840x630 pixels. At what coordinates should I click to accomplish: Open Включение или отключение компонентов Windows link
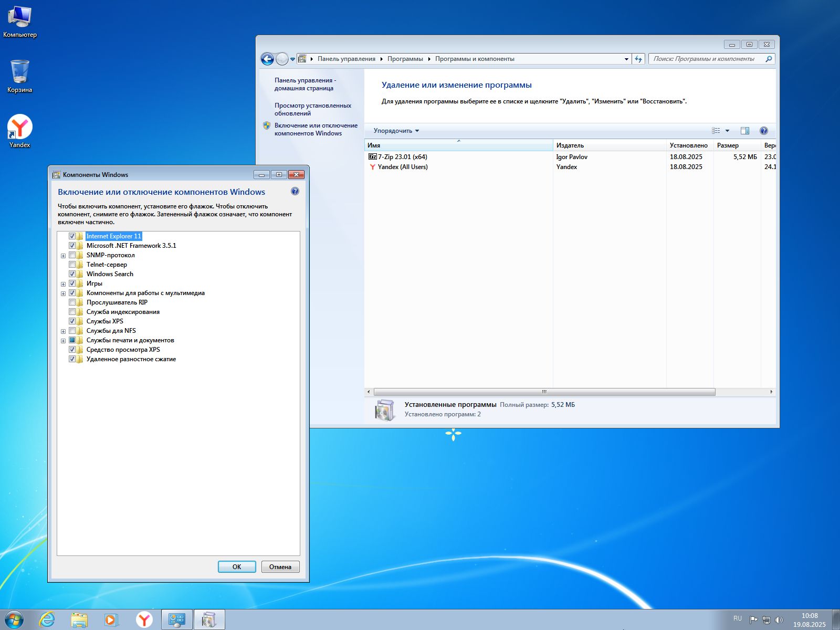coord(316,129)
